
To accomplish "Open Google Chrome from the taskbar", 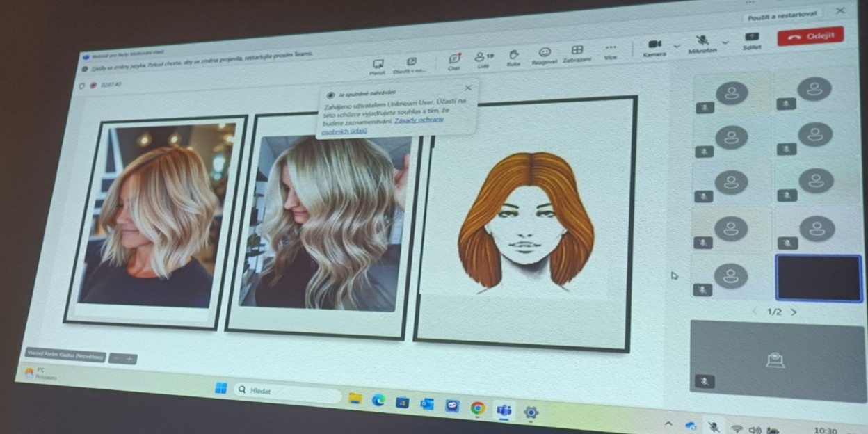I will [x=477, y=408].
